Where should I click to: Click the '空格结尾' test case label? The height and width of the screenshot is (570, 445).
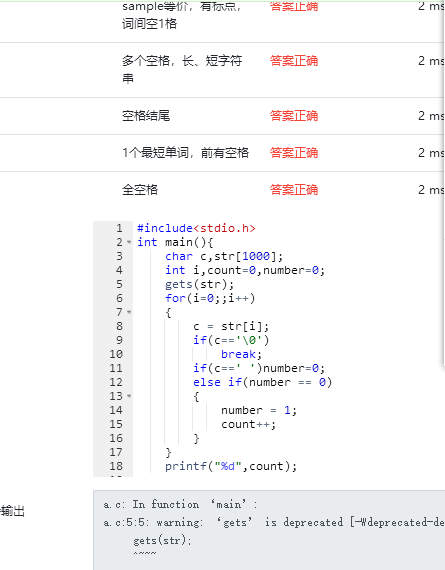146,116
